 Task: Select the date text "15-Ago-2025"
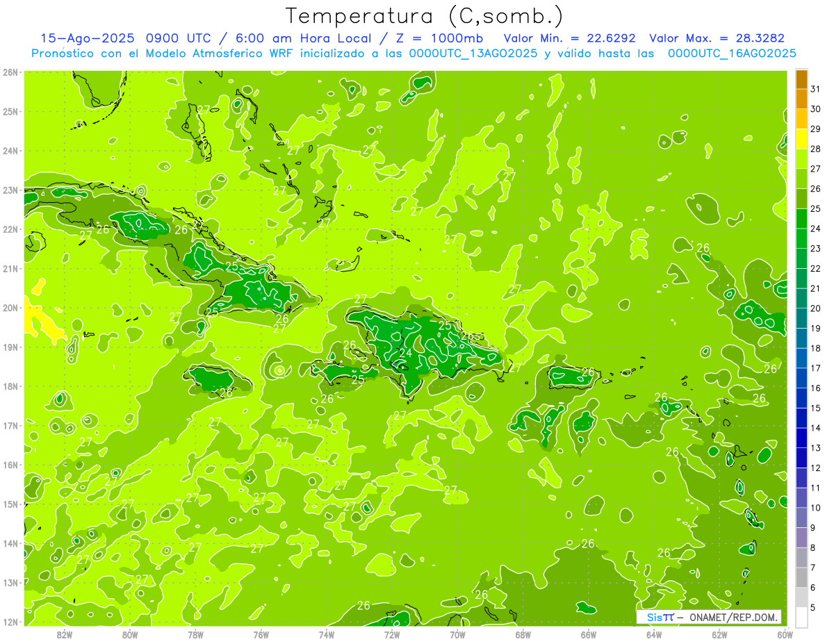pyautogui.click(x=86, y=39)
